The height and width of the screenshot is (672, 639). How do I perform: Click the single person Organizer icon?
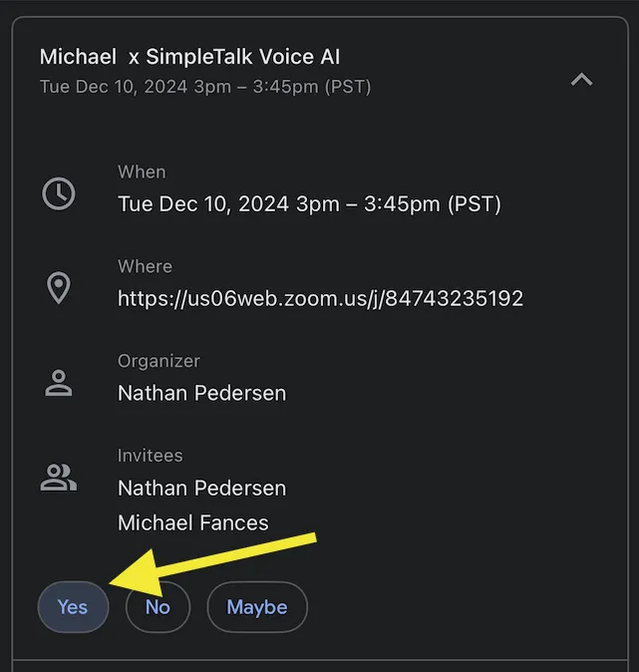[59, 383]
